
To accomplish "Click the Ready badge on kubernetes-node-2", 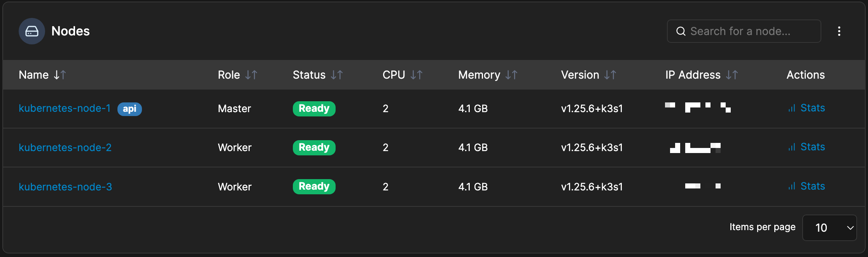I will tap(314, 147).
